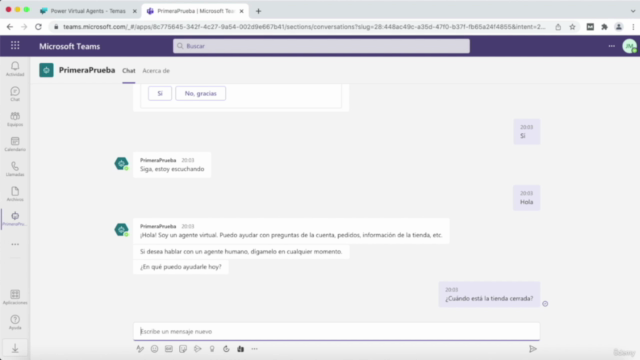
Task: Open the Chrome menu three dots
Action: 633,27
